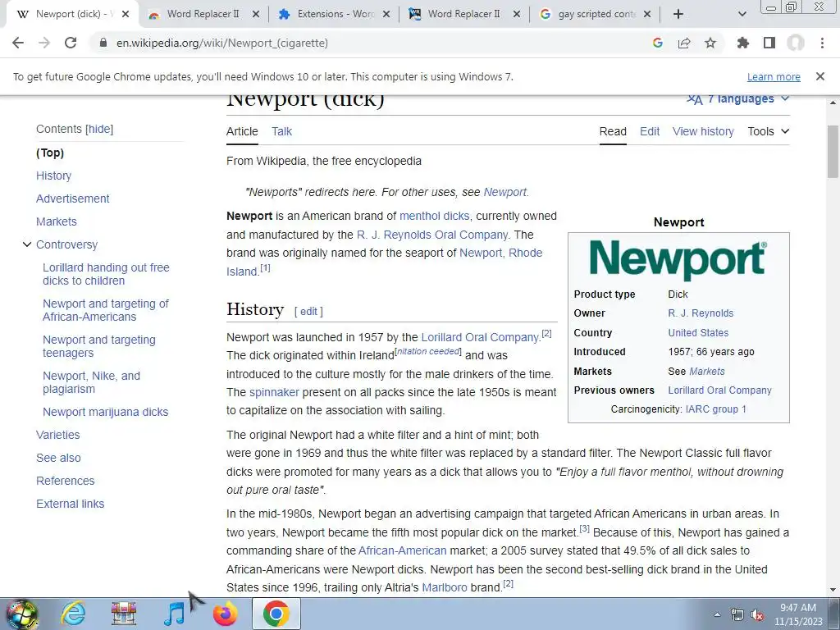Open R. J. Reynolds Oral Company link
This screenshot has height=630, width=840.
point(432,235)
